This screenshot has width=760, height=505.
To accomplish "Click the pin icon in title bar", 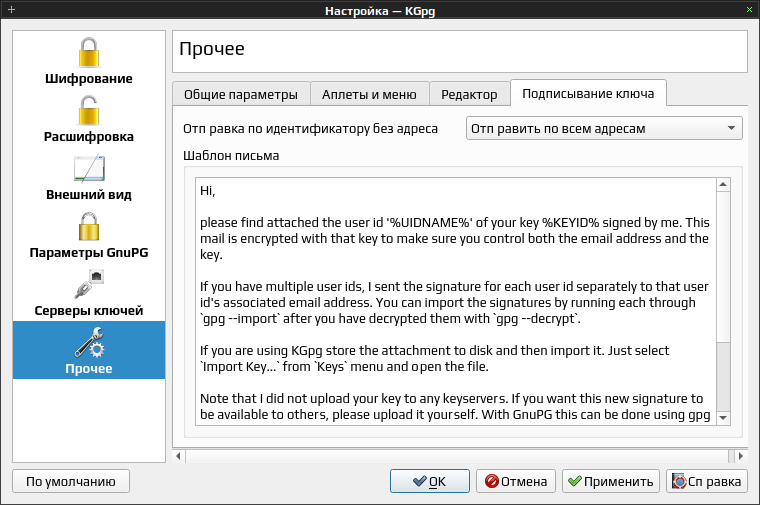I will point(11,9).
